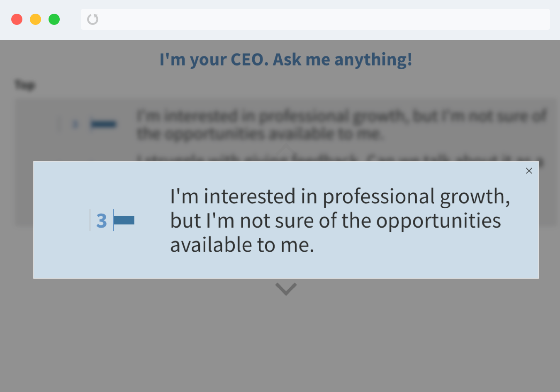Click empty left area inside popup panel
This screenshot has width=560, height=392.
(x=58, y=249)
